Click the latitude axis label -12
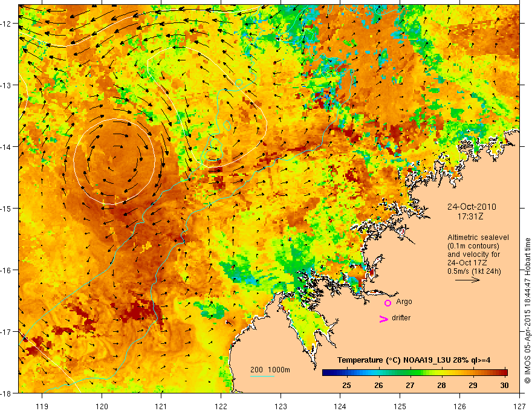Image resolution: width=532 pixels, height=411 pixels. pyautogui.click(x=6, y=24)
